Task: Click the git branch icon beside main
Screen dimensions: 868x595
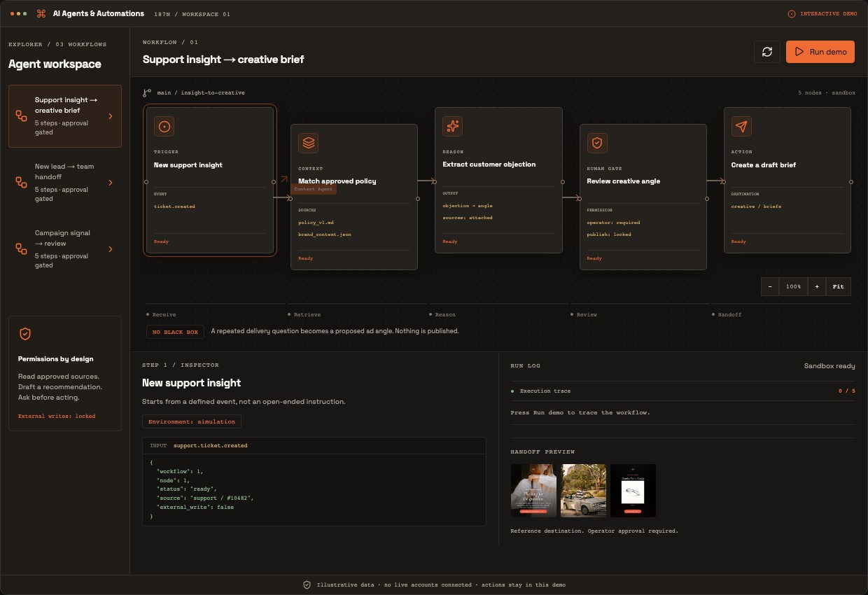Action: point(147,92)
